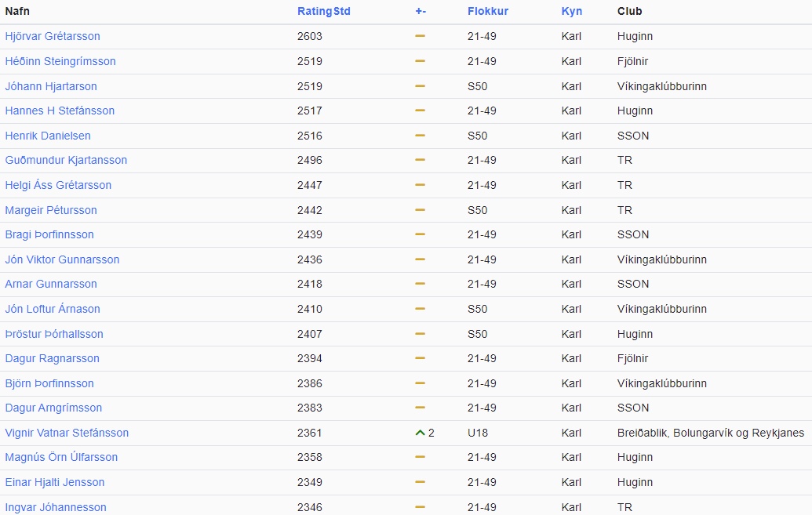Viewport: 812px width, 515px height.
Task: Sort table by RatingStd column header
Action: tap(323, 11)
